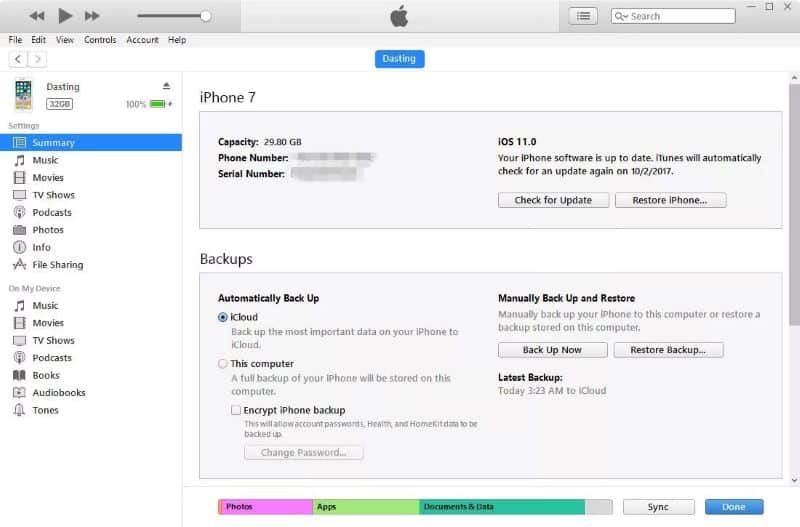Go back with the left arrow

point(18,59)
